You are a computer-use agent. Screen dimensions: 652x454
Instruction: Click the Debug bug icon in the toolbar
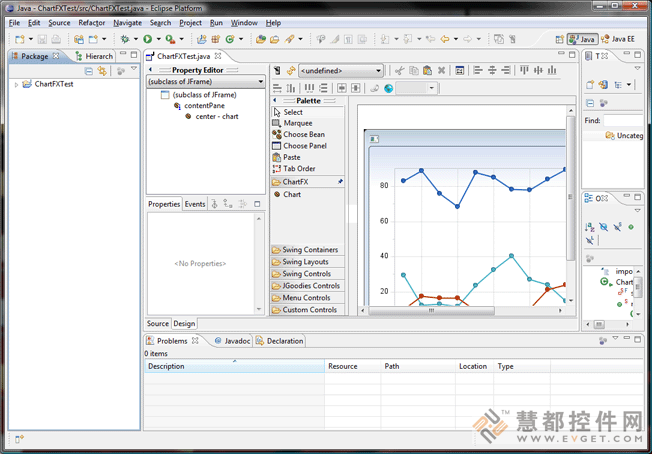coord(124,39)
